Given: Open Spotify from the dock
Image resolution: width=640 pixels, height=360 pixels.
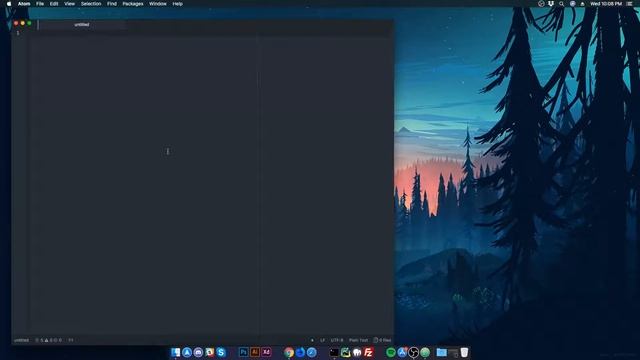Looking at the screenshot, I should [x=391, y=352].
